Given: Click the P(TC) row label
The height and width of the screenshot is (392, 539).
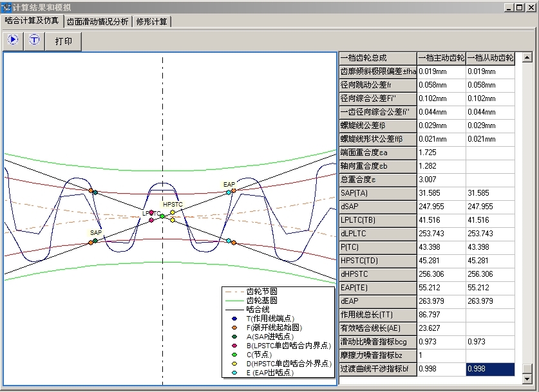Looking at the screenshot, I should [x=377, y=247].
